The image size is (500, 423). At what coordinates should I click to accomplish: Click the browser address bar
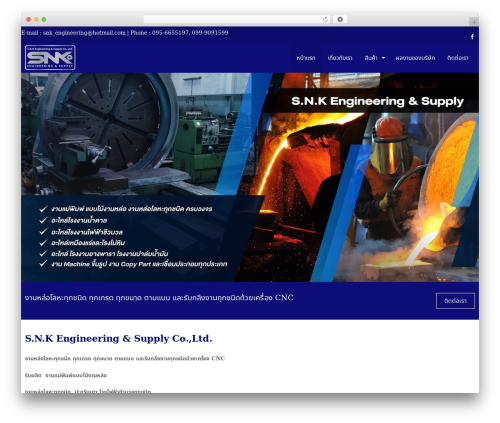point(237,19)
